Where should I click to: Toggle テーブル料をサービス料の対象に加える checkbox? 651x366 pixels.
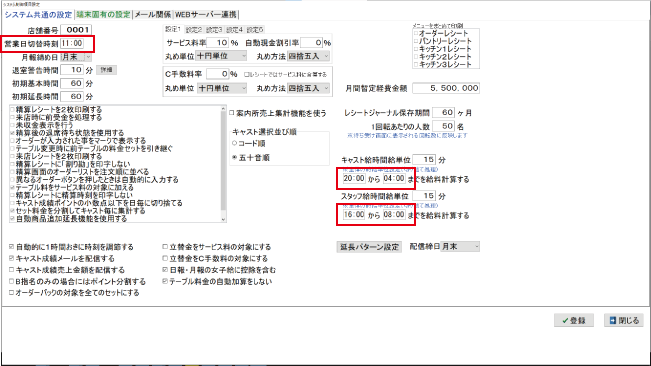tap(12, 188)
